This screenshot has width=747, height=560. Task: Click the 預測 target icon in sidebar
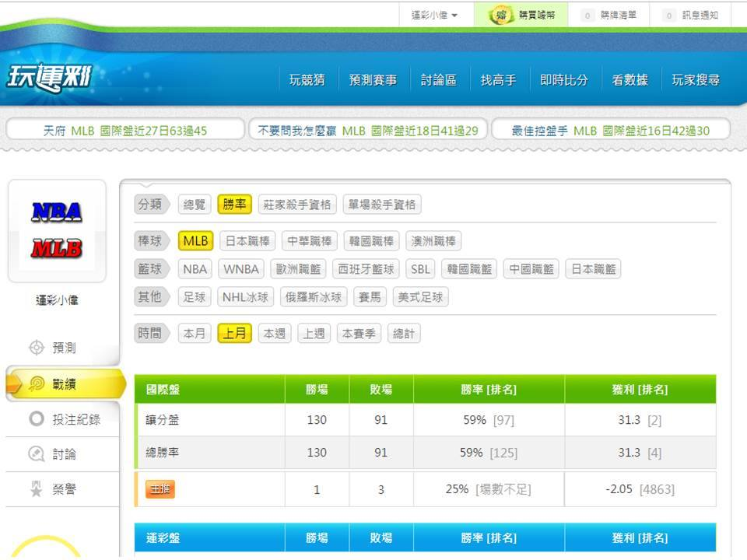coord(37,348)
